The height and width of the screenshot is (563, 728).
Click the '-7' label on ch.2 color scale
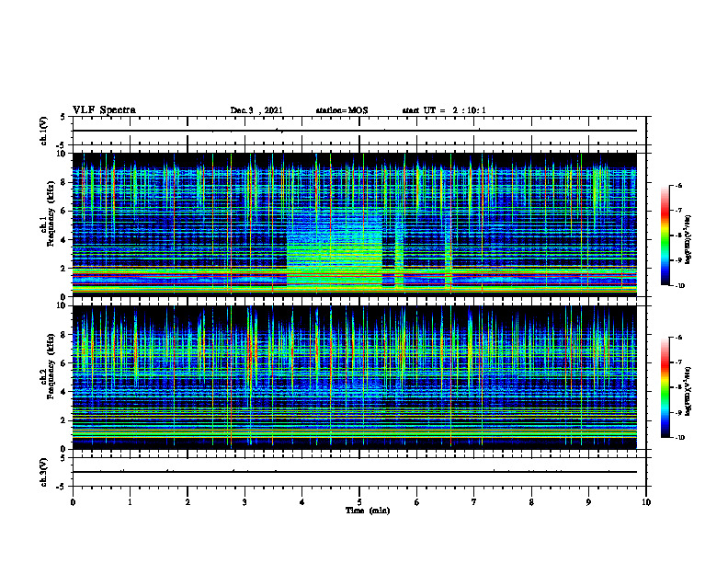pos(677,362)
